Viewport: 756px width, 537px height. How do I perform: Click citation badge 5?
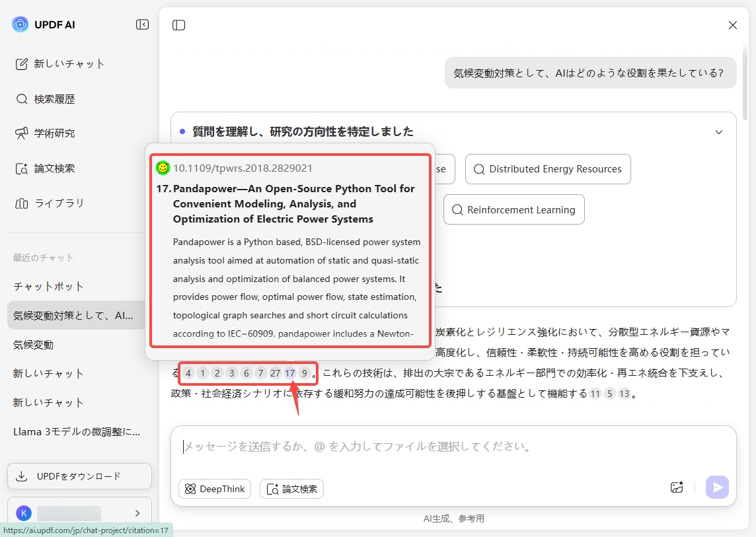[x=610, y=394]
